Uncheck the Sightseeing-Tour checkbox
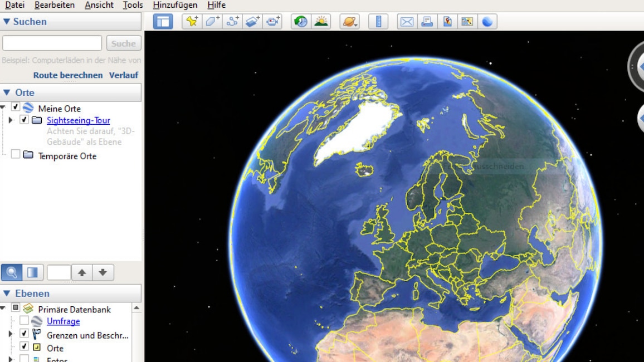 (x=23, y=120)
